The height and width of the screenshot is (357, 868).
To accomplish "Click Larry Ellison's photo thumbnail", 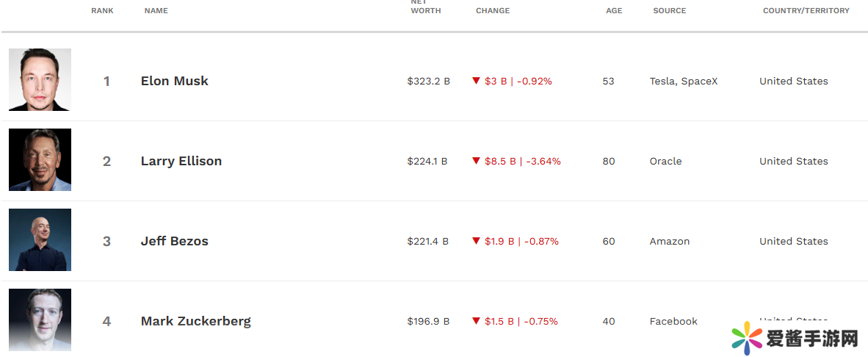I will click(x=40, y=160).
